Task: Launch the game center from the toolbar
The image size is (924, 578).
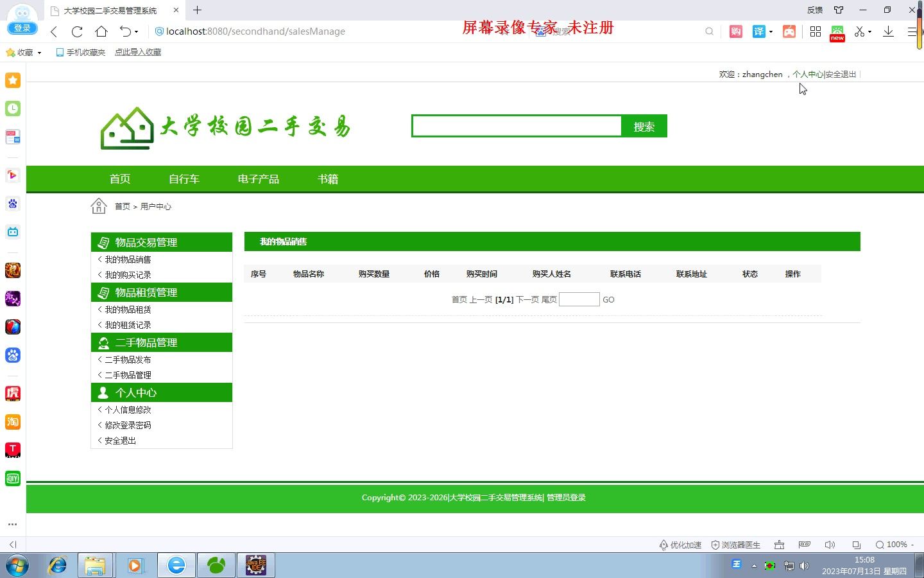Action: pos(789,31)
